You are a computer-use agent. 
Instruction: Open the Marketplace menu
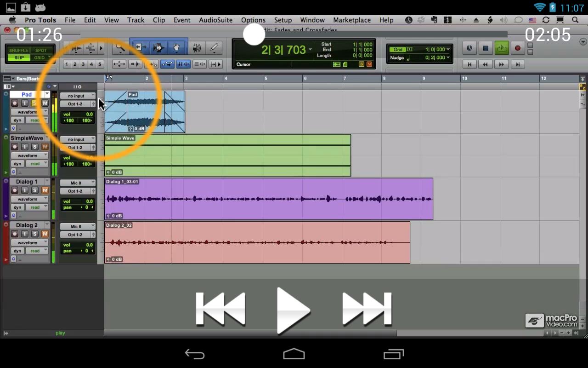click(x=352, y=20)
